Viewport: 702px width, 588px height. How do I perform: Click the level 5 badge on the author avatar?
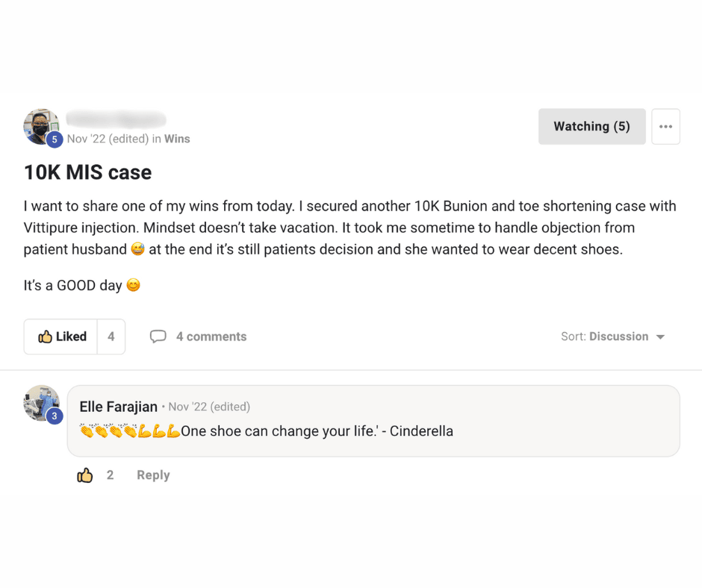54,140
